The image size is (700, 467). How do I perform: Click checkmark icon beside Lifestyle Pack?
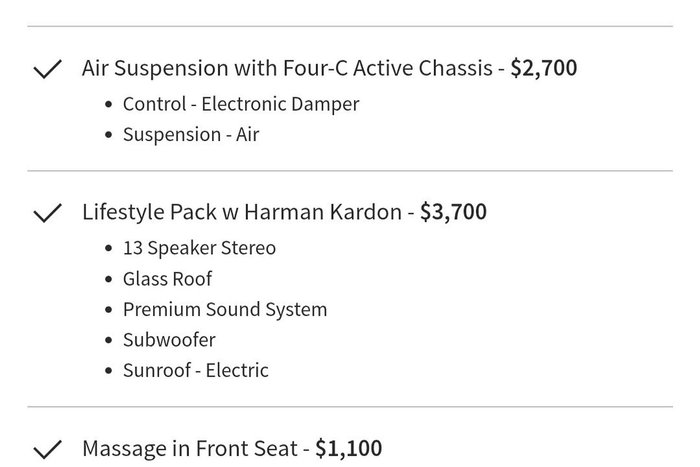click(x=47, y=213)
